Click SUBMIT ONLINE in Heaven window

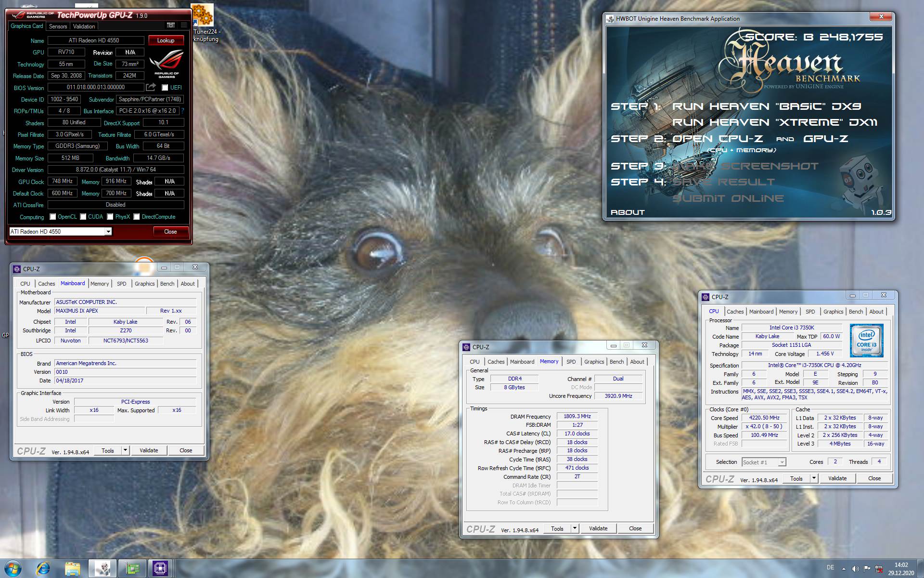tap(728, 198)
